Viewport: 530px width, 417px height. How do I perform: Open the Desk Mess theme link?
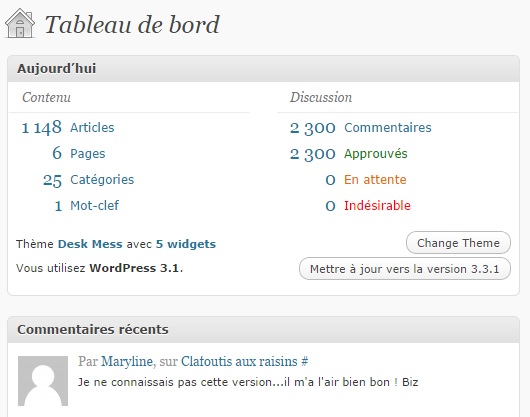click(x=90, y=244)
